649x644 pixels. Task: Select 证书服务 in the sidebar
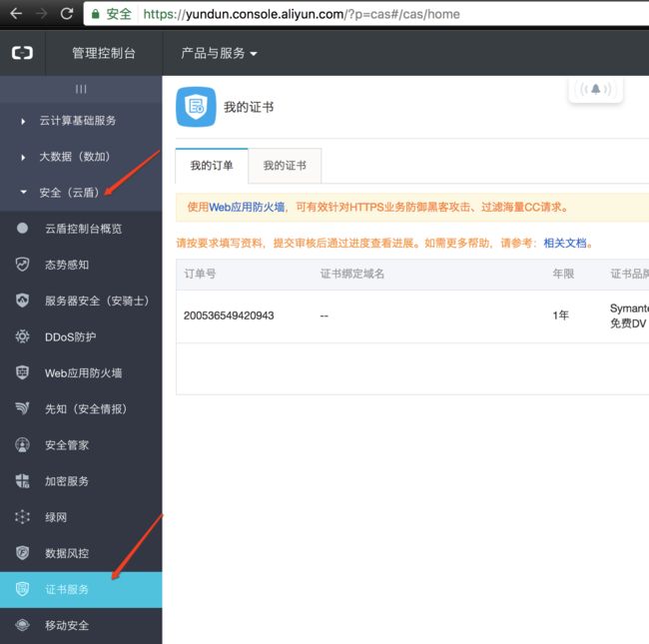coord(81,589)
